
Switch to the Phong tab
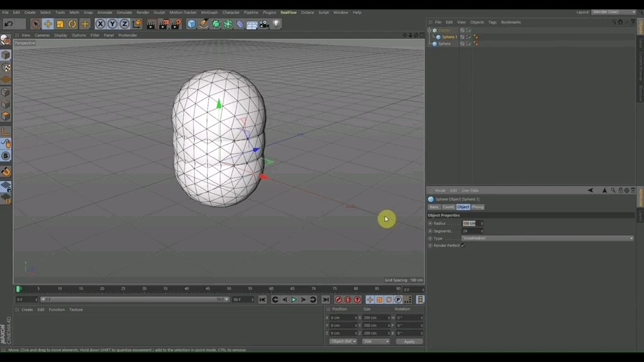(x=477, y=207)
